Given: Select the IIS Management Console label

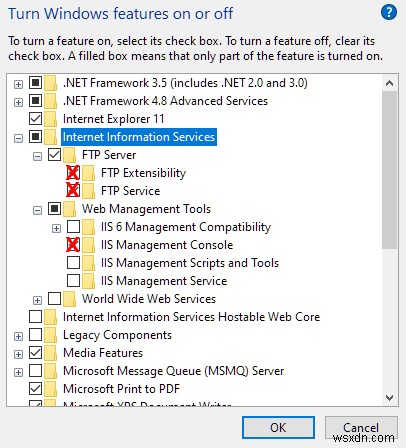Looking at the screenshot, I should pos(167,245).
